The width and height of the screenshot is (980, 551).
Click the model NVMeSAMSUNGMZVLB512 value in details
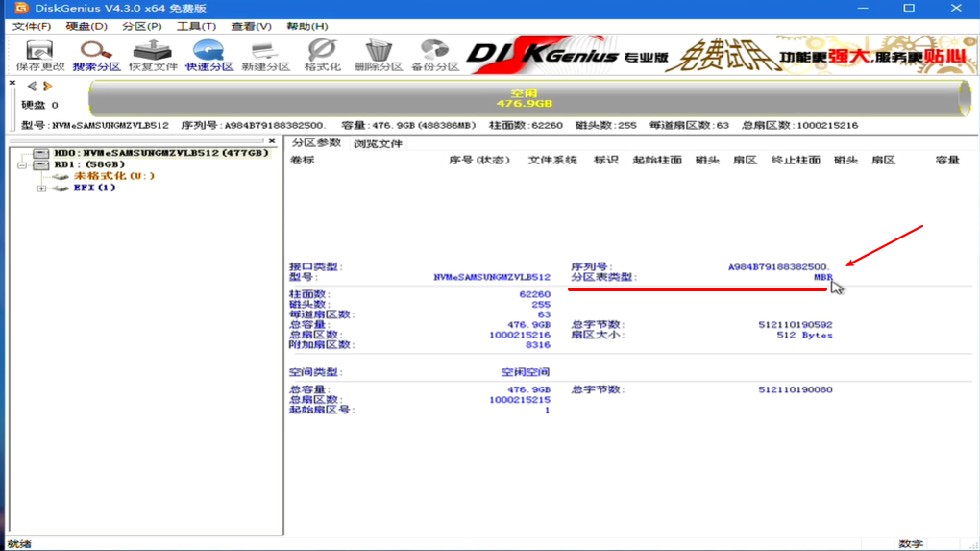pyautogui.click(x=492, y=276)
